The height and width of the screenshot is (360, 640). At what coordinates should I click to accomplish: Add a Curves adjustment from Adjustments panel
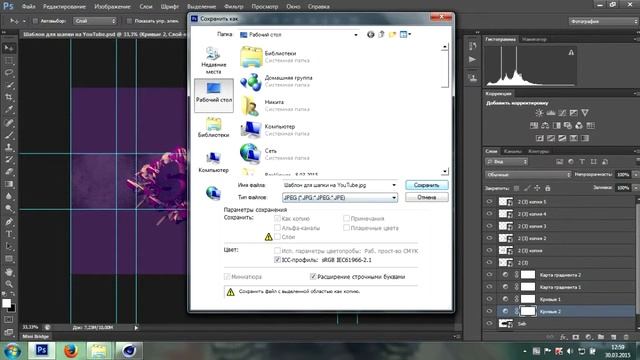click(x=562, y=113)
